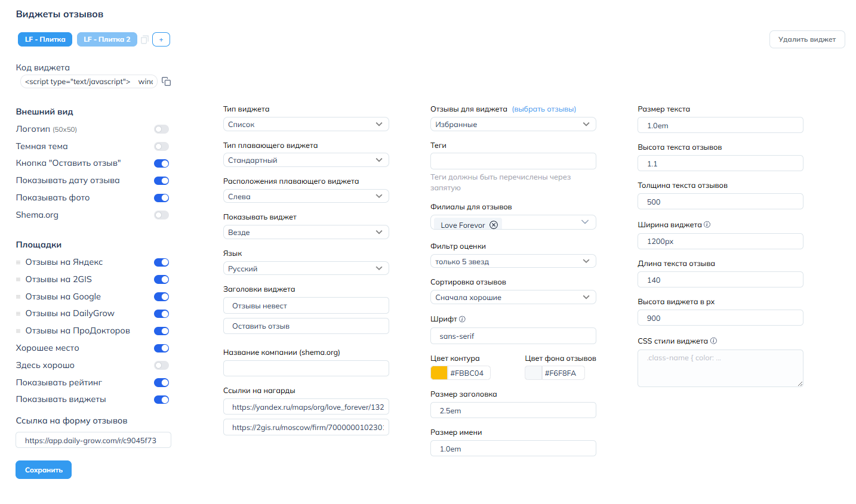The height and width of the screenshot is (504, 856).
Task: Open the Тип виджета dropdown
Action: [x=306, y=124]
